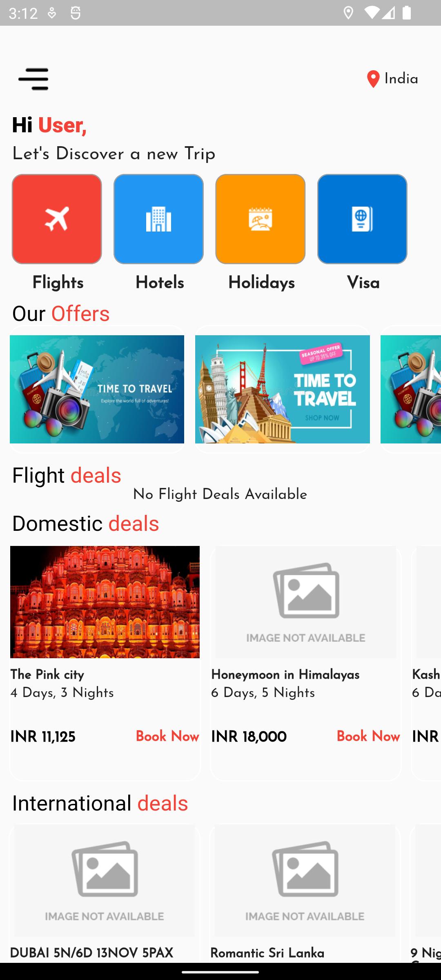Image resolution: width=441 pixels, height=980 pixels.
Task: Open the partially visible Kashmir deal card
Action: (x=426, y=663)
